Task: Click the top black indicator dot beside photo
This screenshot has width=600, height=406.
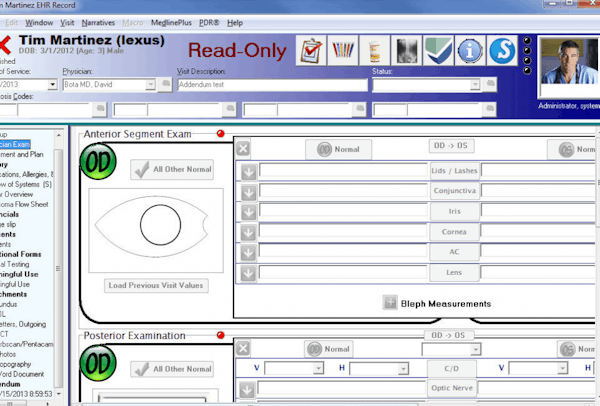Action: point(527,40)
